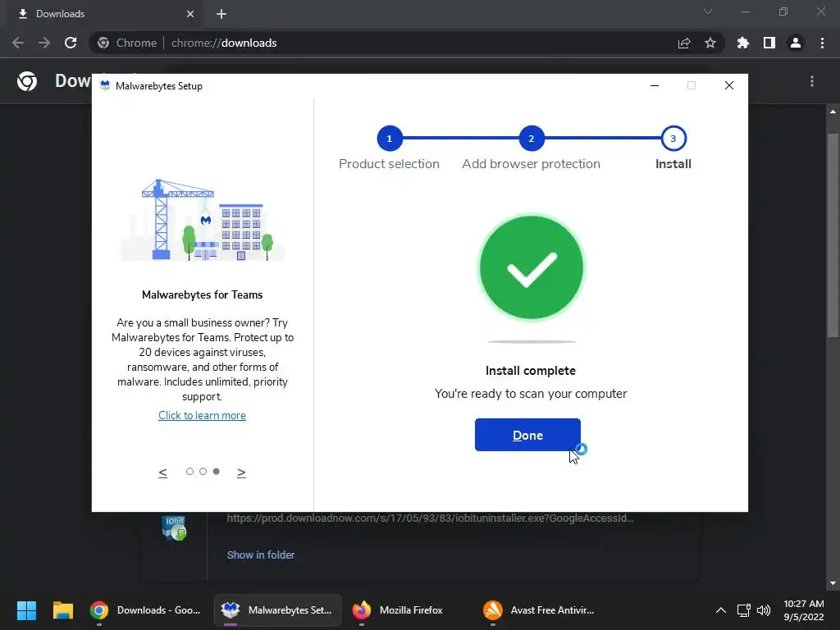Image resolution: width=840 pixels, height=630 pixels.
Task: Open the Click to learn more link
Action: pyautogui.click(x=202, y=415)
